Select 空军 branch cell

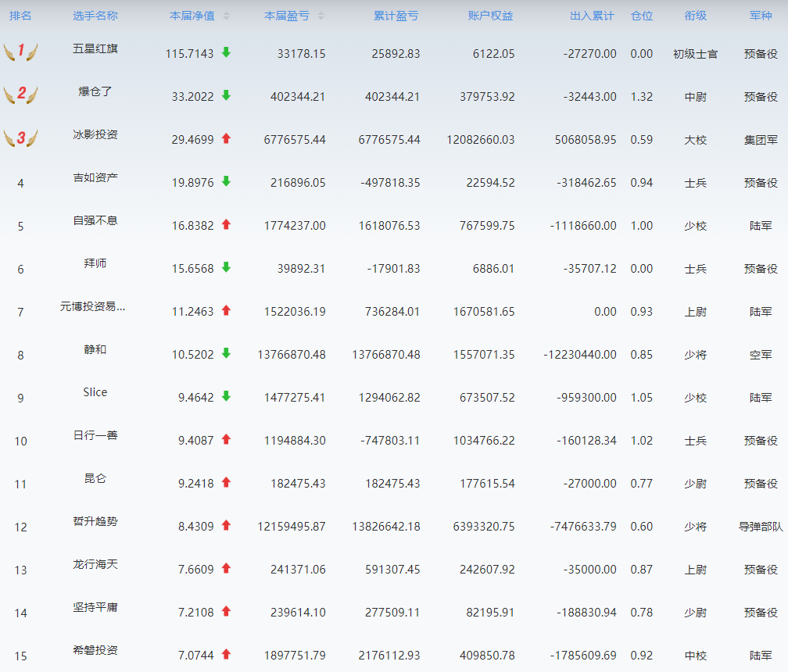[x=761, y=355]
